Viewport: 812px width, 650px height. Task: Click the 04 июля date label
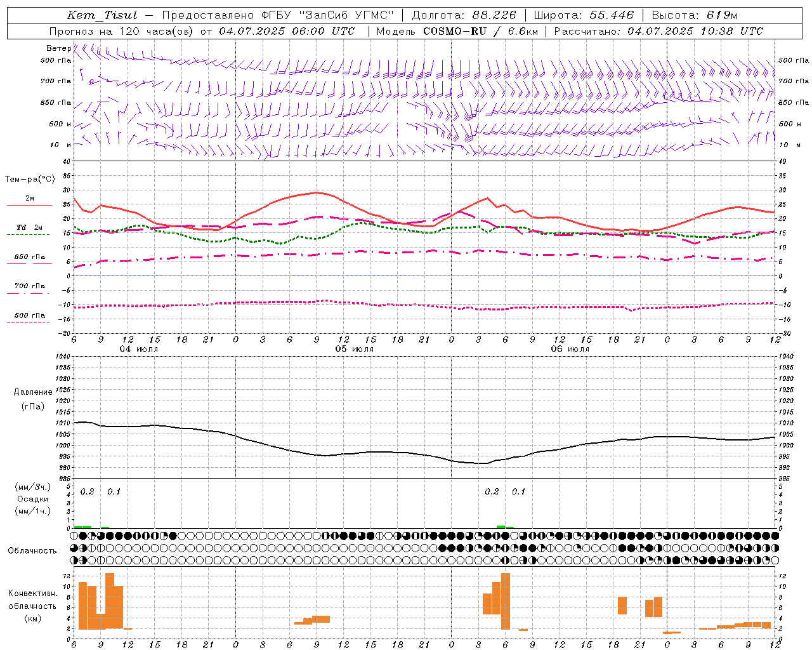(x=139, y=349)
